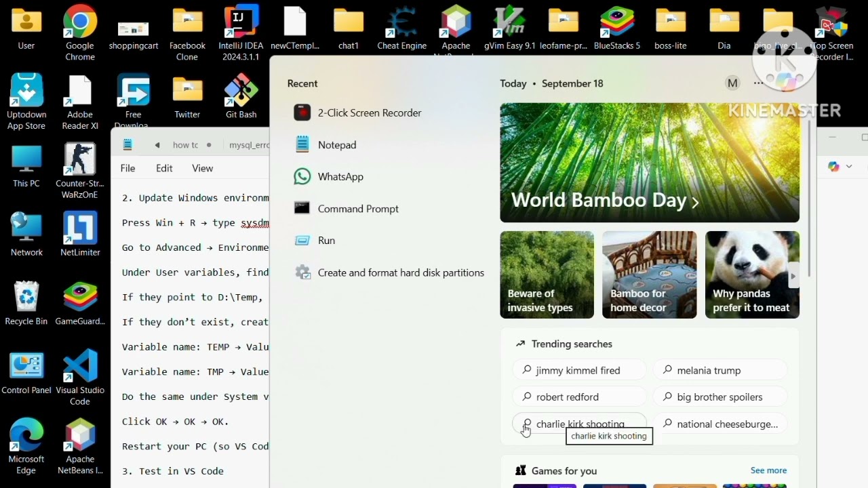Launch NetLimiter desktop shortcut

coord(80,235)
